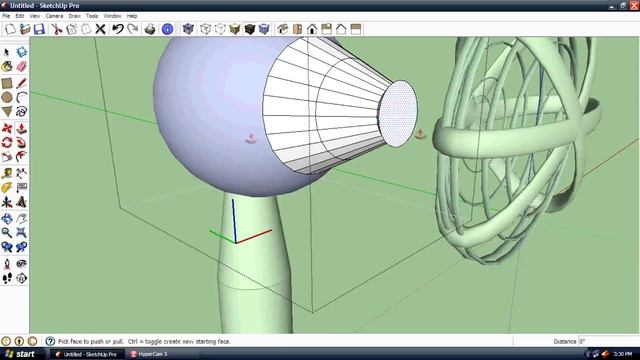Pick the Polygon tool
Screen dimensions: 640x360
point(7,111)
